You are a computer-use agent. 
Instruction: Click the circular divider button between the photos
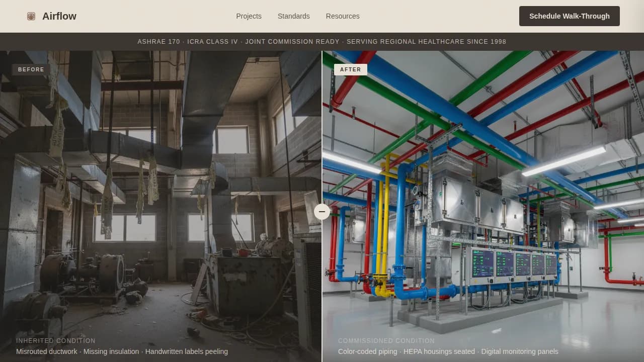point(322,212)
